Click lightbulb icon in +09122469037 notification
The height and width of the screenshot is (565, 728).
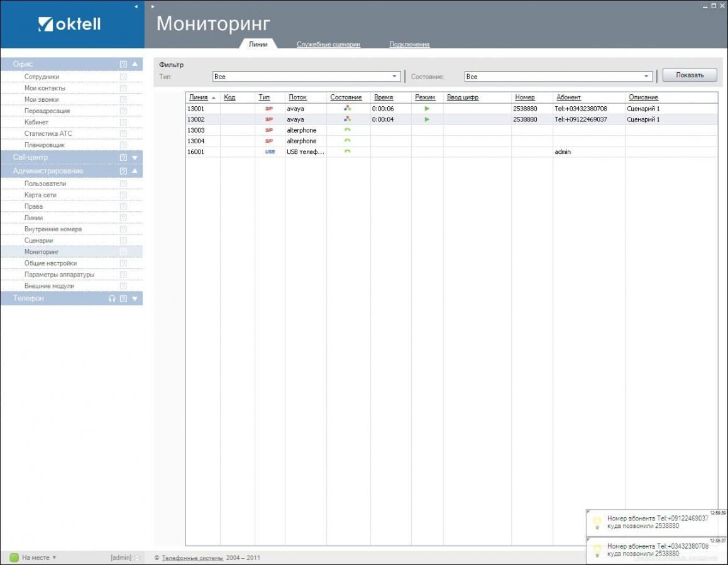[x=597, y=522]
